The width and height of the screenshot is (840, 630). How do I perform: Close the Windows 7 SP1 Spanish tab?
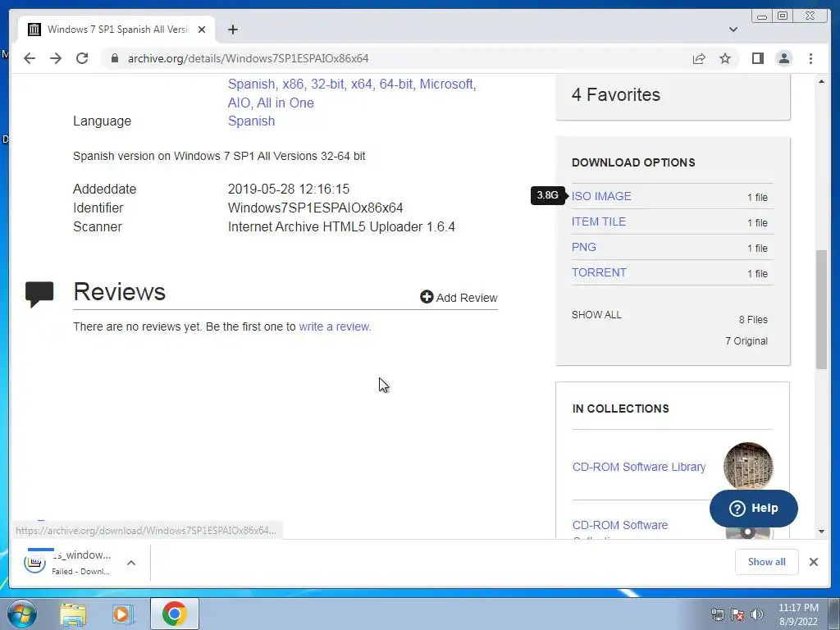(202, 30)
